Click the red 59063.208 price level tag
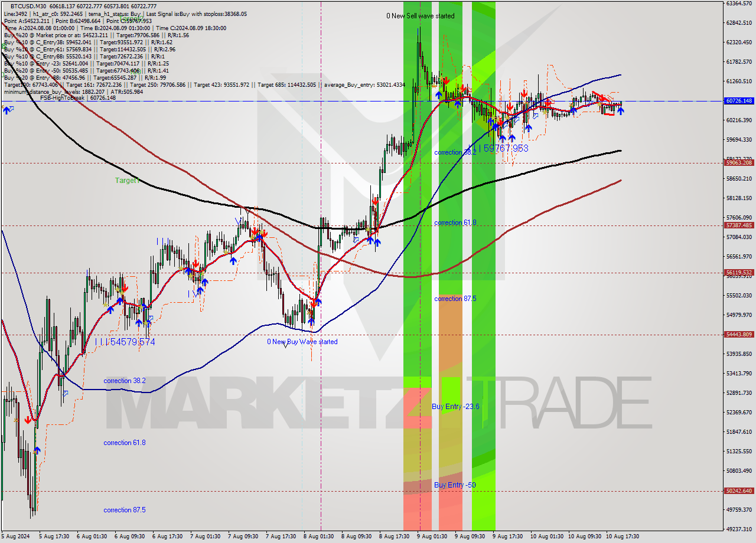The image size is (756, 543). tap(739, 162)
